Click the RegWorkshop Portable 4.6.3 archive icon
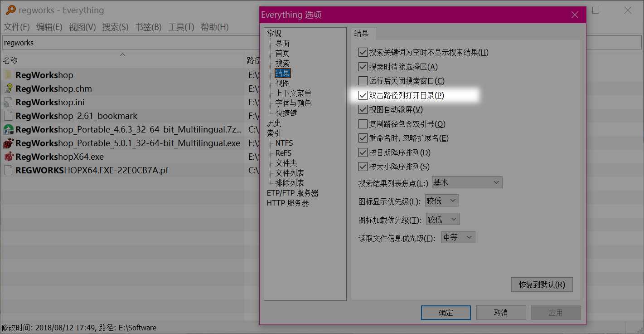Screen dimensions: 644x334 9,129
